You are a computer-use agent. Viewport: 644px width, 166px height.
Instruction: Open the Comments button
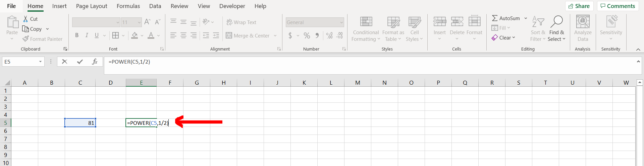pyautogui.click(x=618, y=6)
